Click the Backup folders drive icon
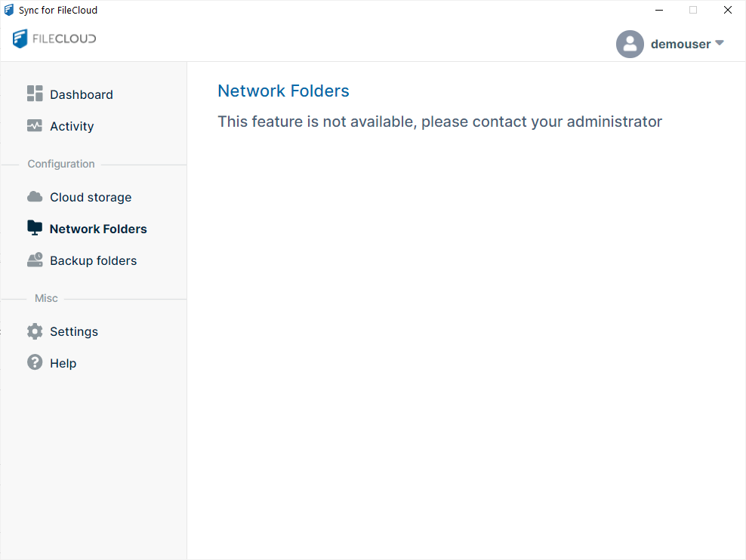 [x=35, y=260]
